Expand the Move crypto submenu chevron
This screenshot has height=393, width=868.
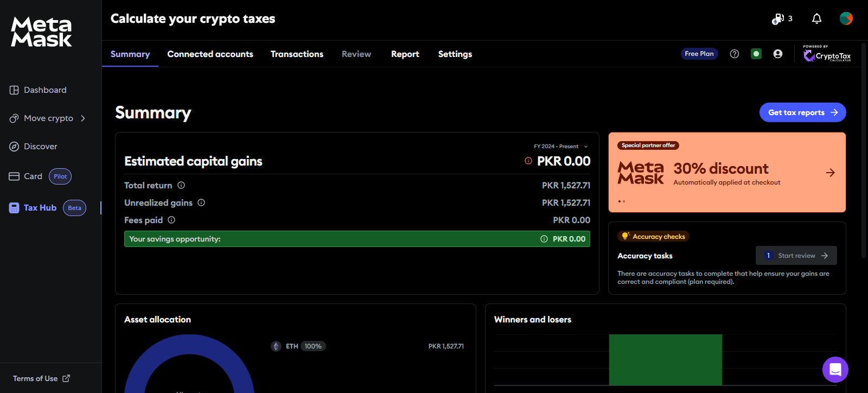point(83,118)
